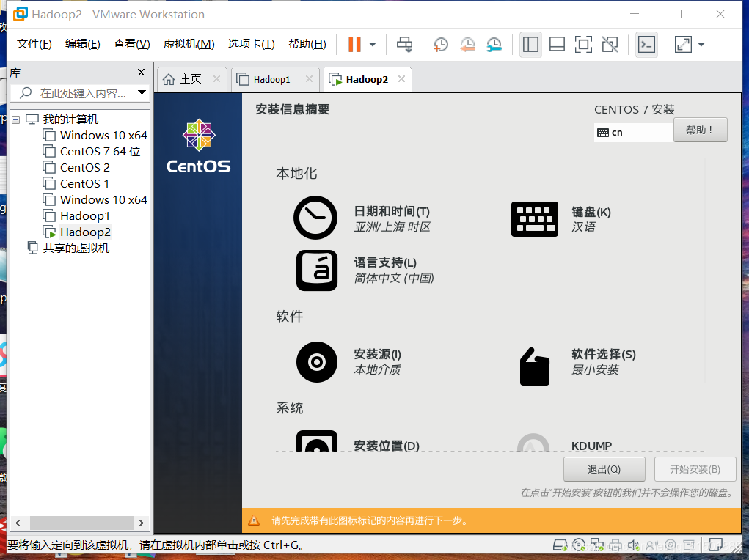Click the orange warning triangle icon

(x=254, y=520)
